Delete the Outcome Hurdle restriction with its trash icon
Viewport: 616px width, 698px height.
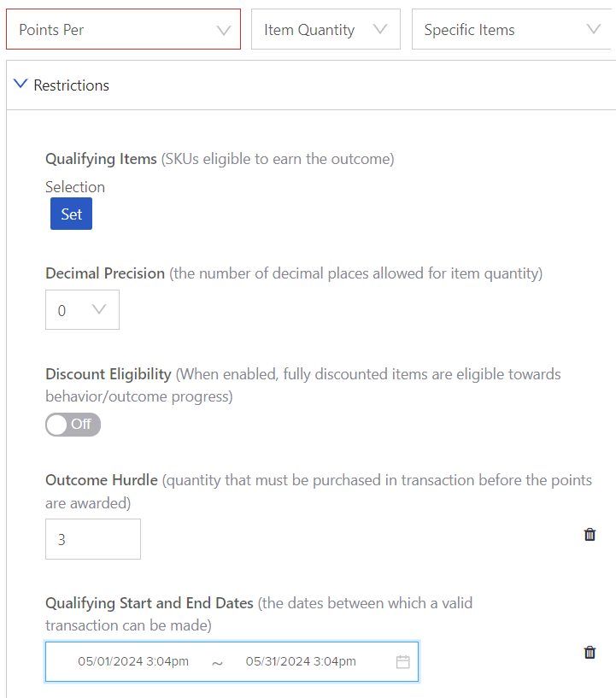(x=590, y=534)
